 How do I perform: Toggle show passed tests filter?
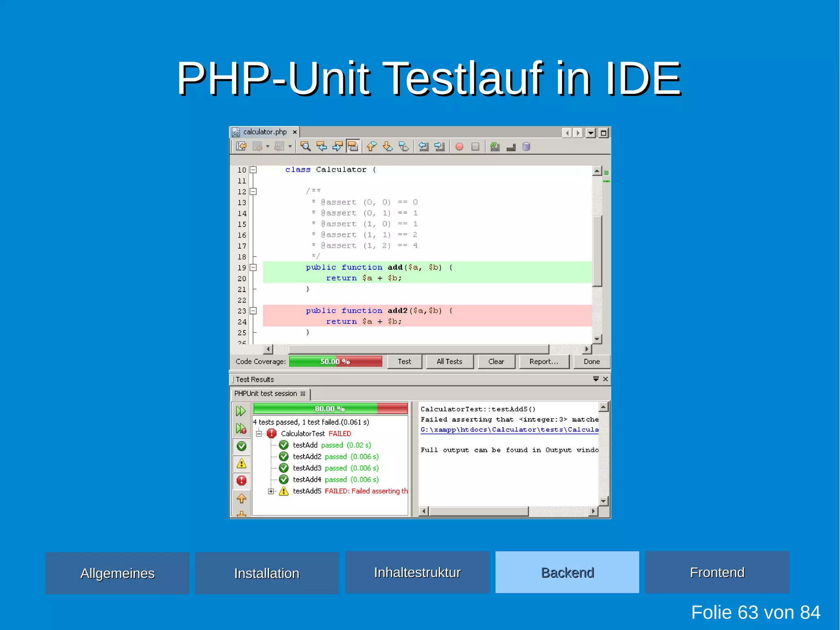point(242,446)
